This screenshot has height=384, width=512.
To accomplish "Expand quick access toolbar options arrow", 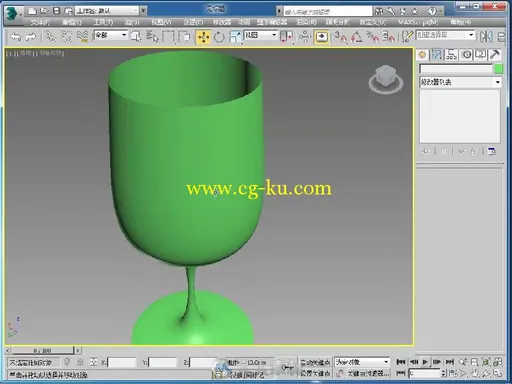I will point(143,11).
